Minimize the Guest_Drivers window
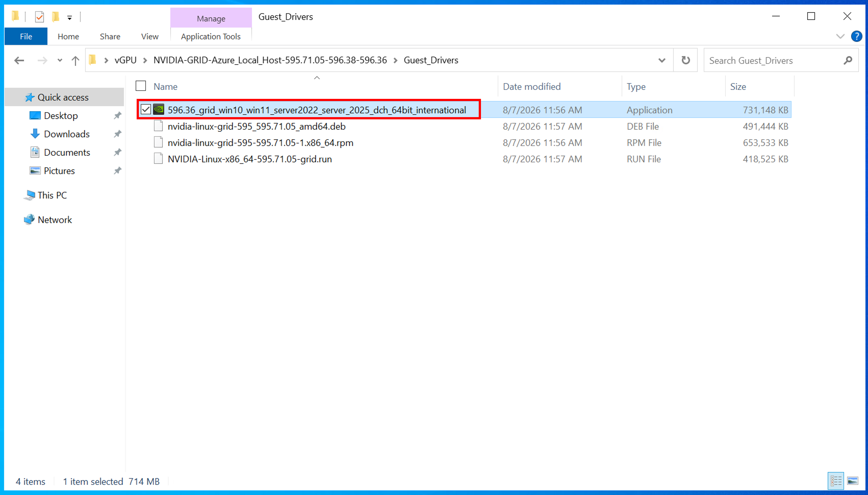The image size is (868, 495). 776,16
